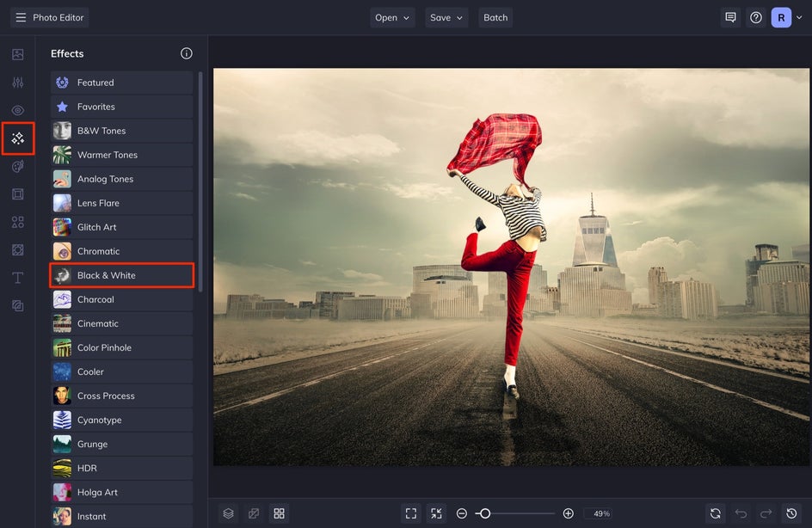Click the compare before-after icon
The width and height of the screenshot is (812, 528).
pyautogui.click(x=254, y=513)
